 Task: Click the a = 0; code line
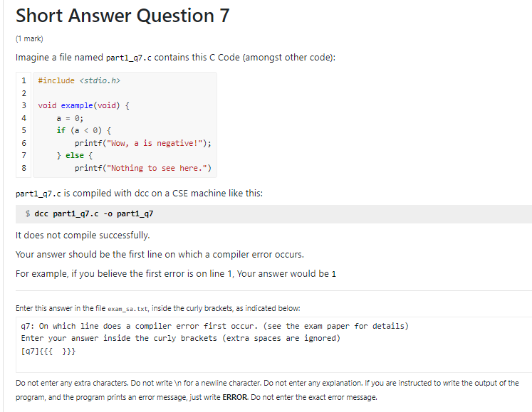(71, 118)
